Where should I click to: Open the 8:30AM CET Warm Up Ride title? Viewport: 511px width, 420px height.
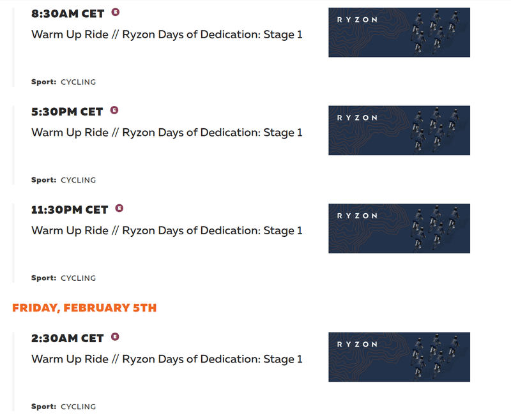[167, 34]
